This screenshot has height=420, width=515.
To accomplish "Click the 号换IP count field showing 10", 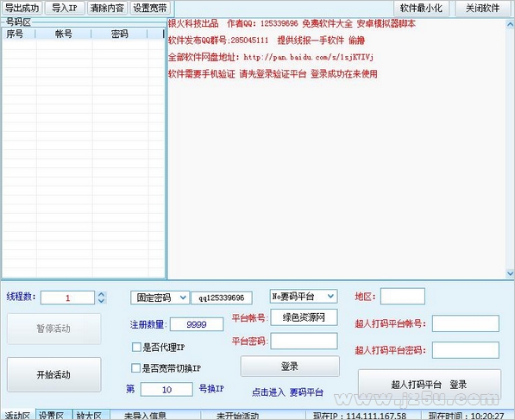I will point(166,390).
